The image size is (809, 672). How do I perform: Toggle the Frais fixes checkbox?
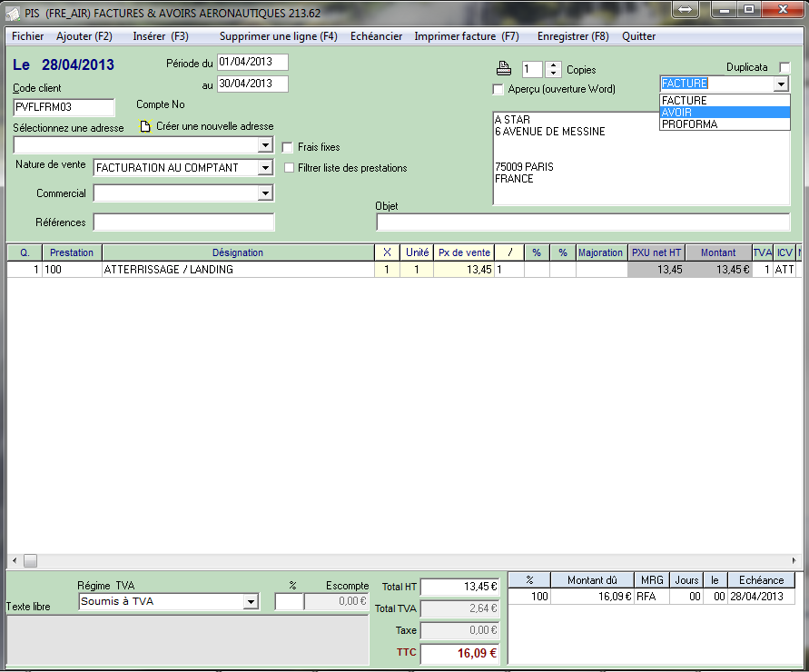(x=288, y=147)
